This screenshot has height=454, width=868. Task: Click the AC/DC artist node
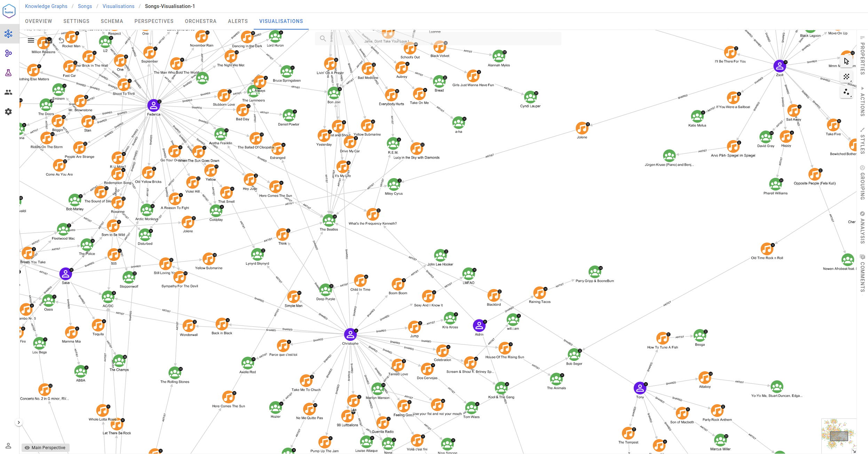(108, 297)
